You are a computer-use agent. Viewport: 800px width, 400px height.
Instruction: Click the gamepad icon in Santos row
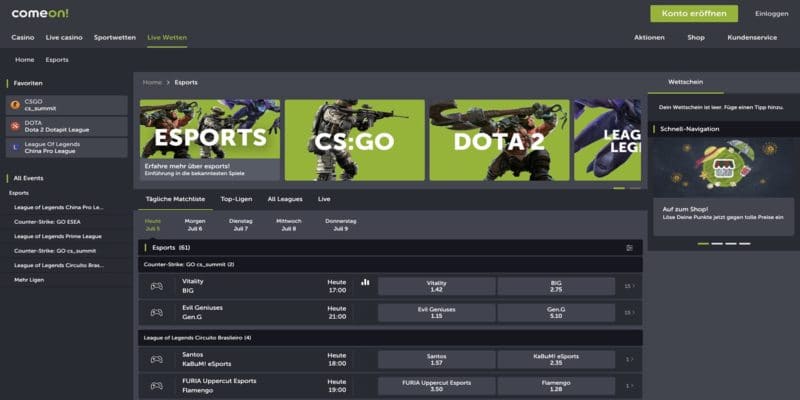[157, 359]
